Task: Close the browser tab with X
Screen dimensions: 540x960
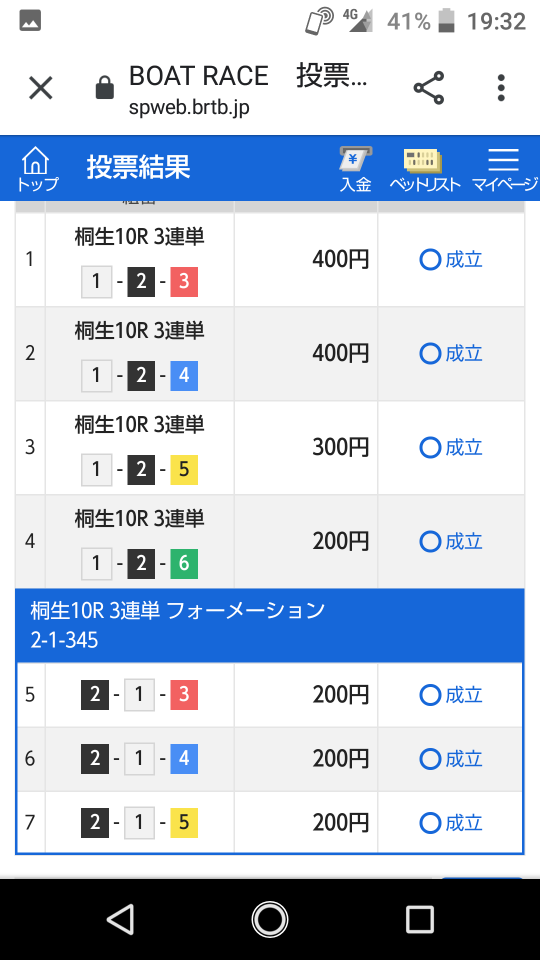Action: [41, 88]
